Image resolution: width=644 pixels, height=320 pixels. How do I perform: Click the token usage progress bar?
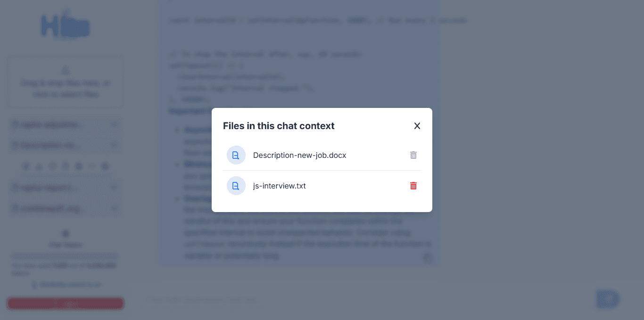[66, 256]
